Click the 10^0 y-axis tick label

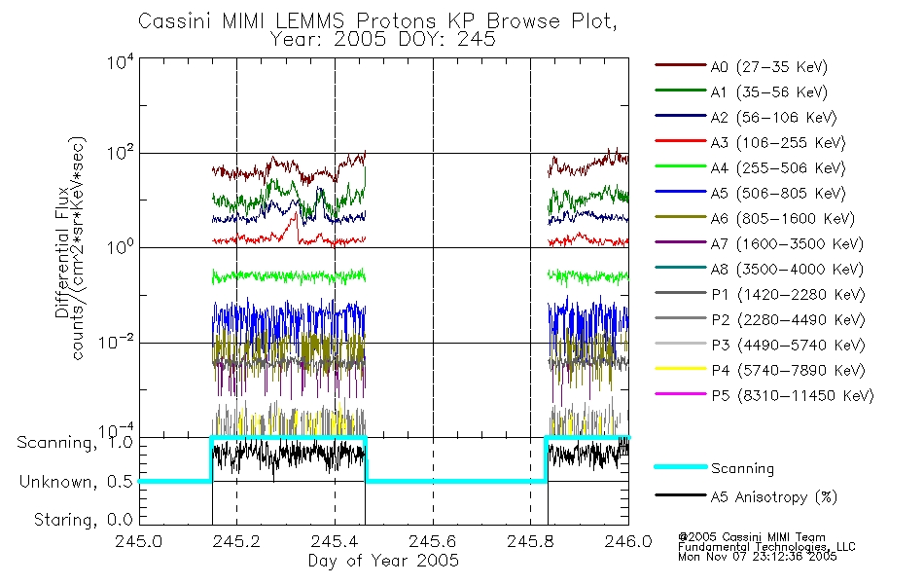[x=120, y=246]
